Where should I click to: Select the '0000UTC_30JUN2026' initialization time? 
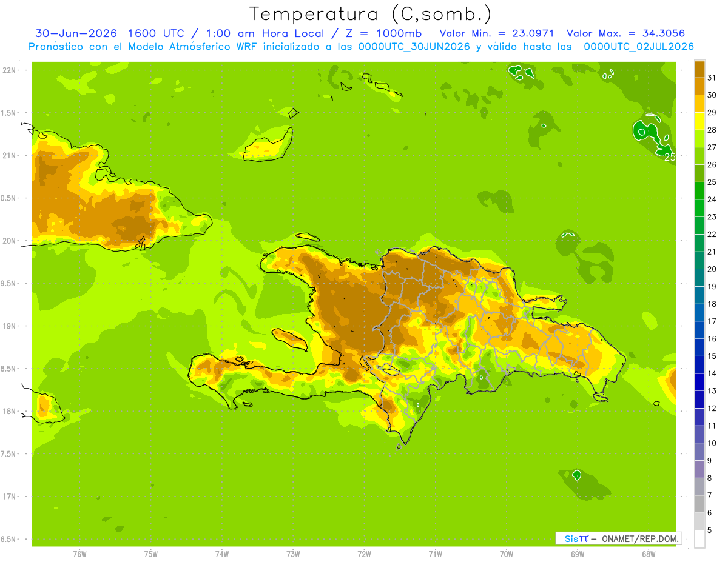[414, 47]
